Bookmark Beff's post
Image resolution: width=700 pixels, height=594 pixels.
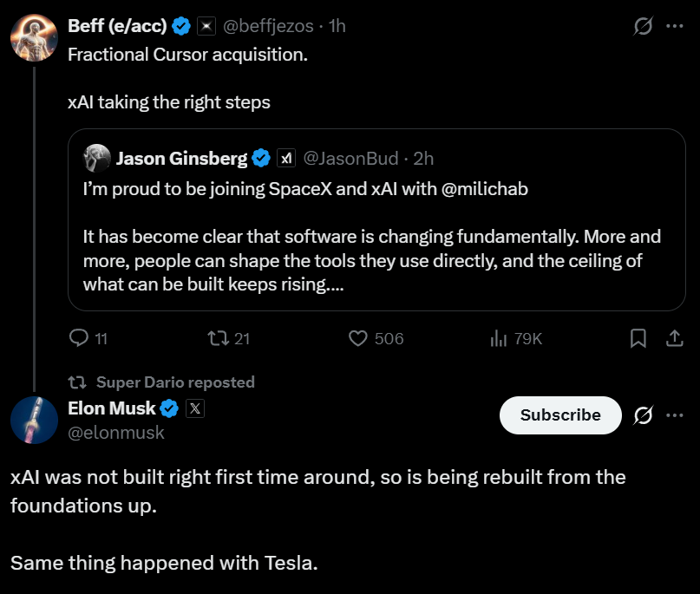638,338
